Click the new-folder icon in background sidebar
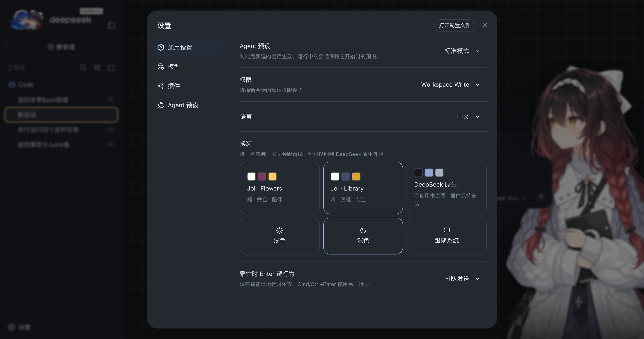 111,67
